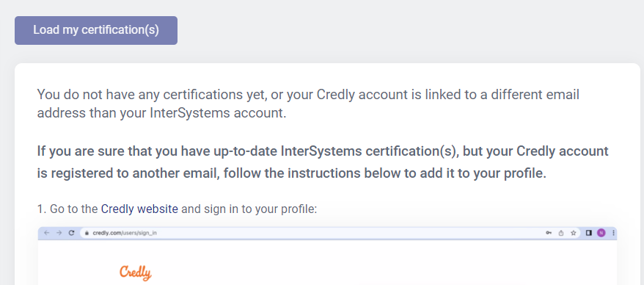644x285 pixels.
Task: Click the Load my certification(s) button
Action: click(96, 30)
